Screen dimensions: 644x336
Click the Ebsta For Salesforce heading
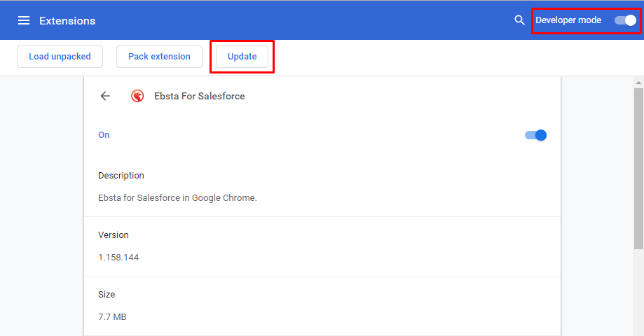(x=200, y=96)
